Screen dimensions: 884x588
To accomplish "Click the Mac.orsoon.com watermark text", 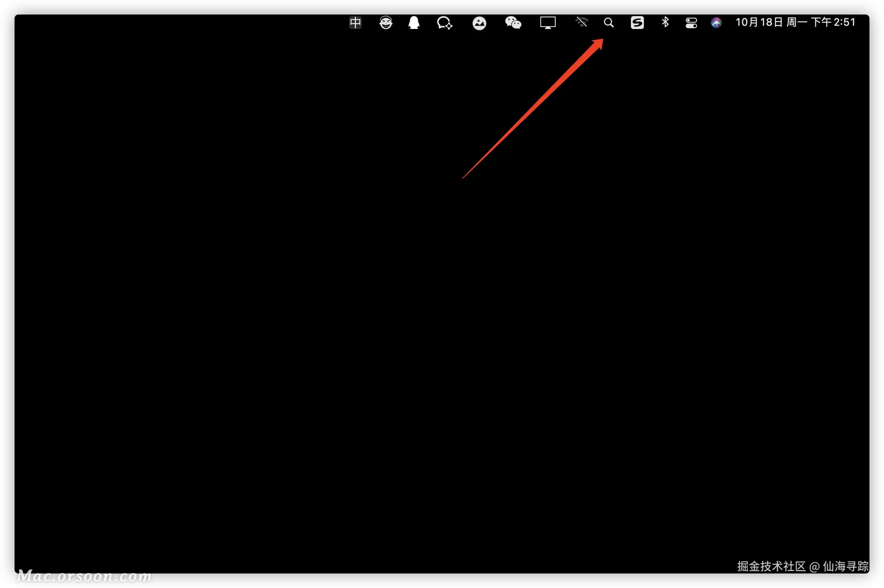I will click(x=84, y=576).
